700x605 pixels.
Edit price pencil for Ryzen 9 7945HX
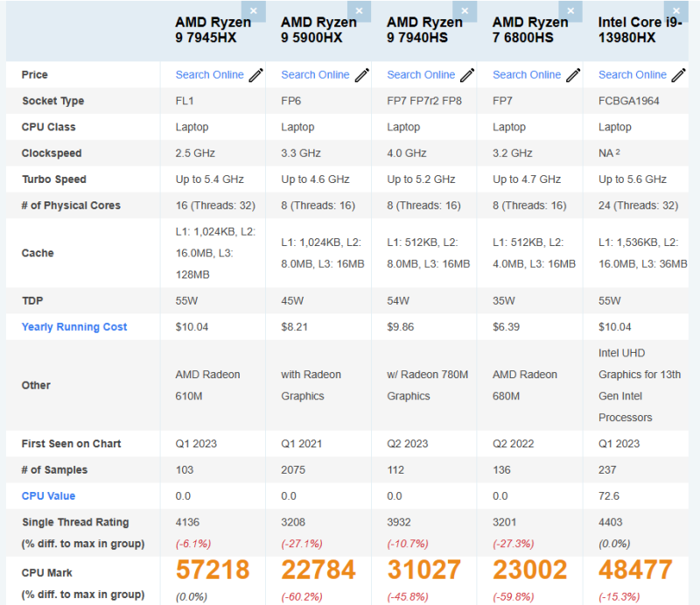255,75
